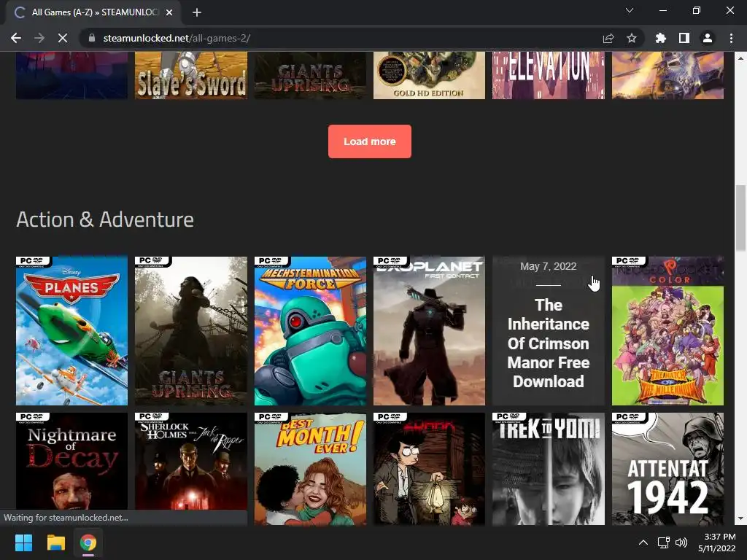Open Best Month Ever game cover
The image size is (747, 560).
(x=310, y=469)
